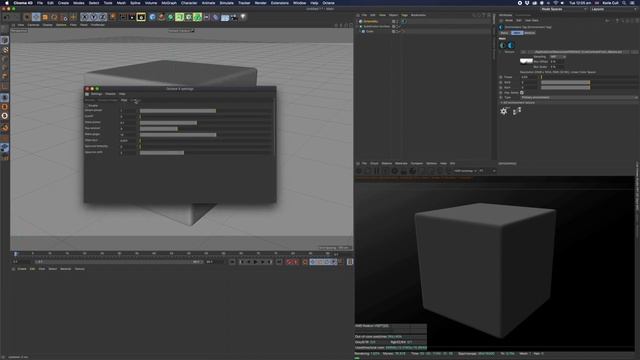The image size is (640, 360).
Task: Toggle the Z axis lock
Action: 103,17
